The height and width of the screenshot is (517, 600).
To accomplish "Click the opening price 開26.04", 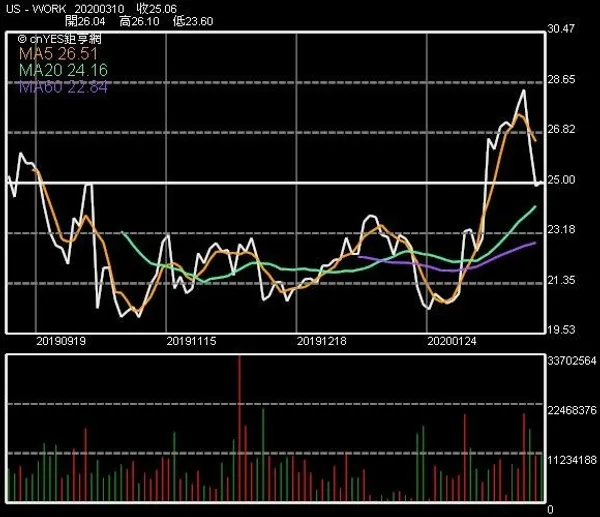I will pos(84,20).
